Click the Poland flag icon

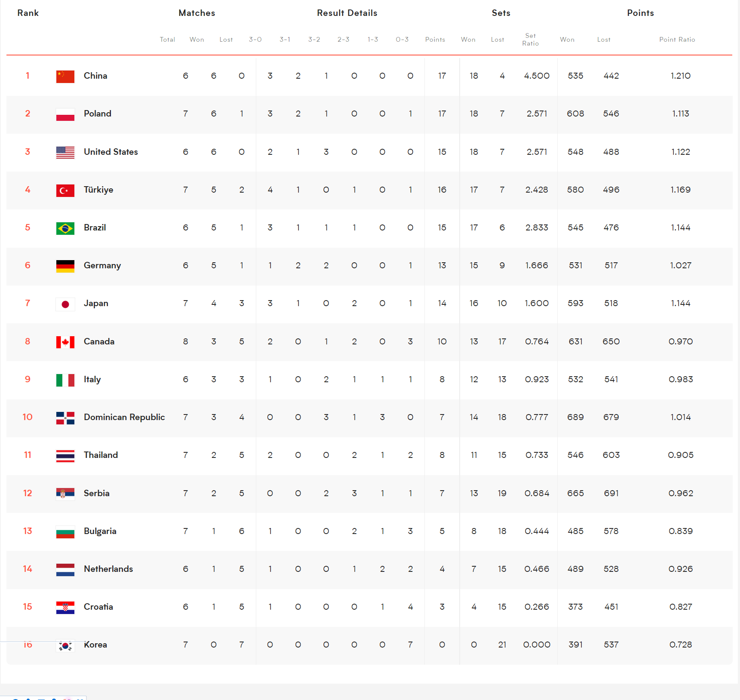click(x=65, y=114)
